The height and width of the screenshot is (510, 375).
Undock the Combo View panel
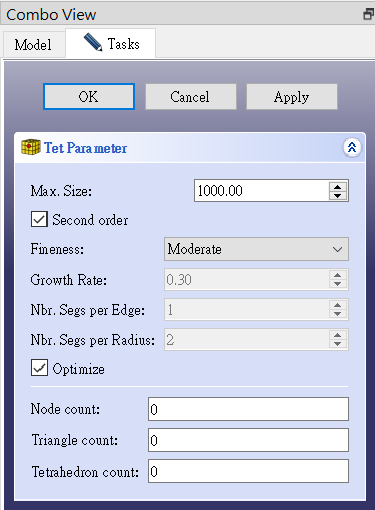(368, 14)
